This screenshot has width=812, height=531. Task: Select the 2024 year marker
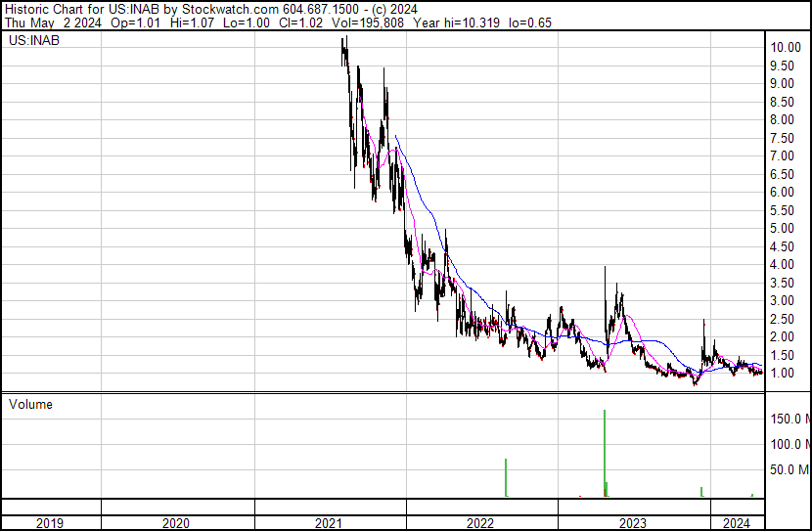[x=736, y=523]
